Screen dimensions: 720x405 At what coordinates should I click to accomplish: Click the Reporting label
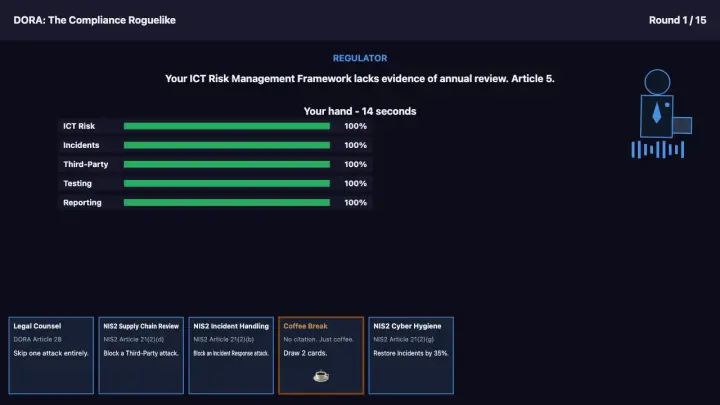(x=82, y=202)
